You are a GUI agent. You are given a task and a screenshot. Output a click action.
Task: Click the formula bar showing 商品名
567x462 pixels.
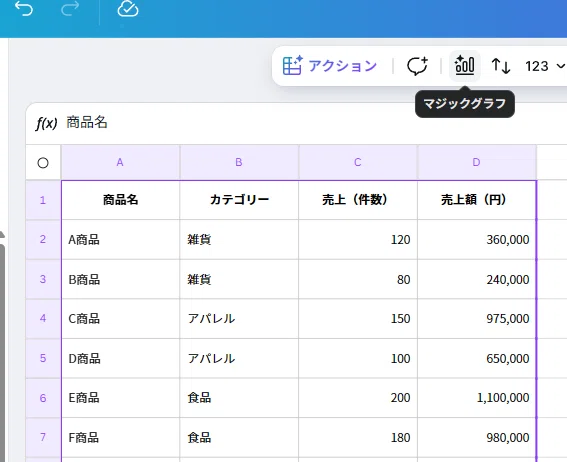(x=297, y=123)
